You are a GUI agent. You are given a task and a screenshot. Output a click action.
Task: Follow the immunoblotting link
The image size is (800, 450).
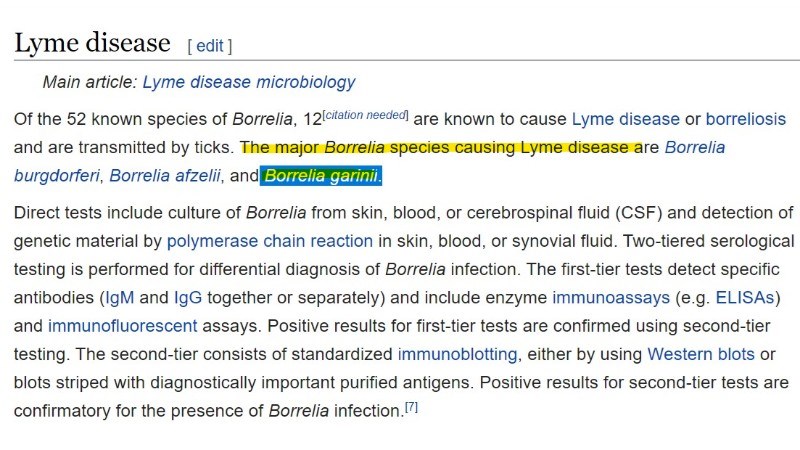pos(457,354)
